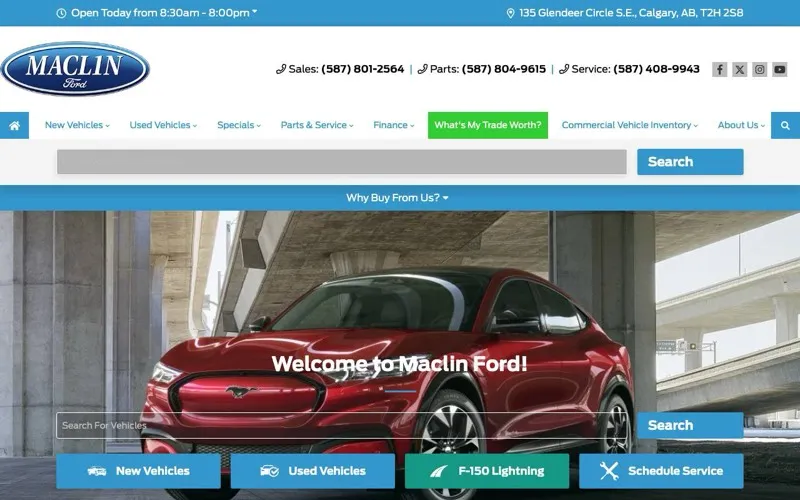Click the top blue Search button
This screenshot has height=500, width=800.
pos(690,162)
